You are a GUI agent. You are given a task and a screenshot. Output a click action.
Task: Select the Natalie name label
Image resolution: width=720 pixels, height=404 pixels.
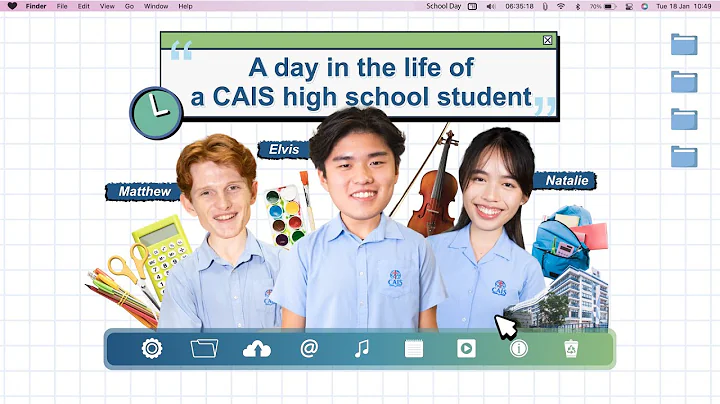click(x=566, y=180)
